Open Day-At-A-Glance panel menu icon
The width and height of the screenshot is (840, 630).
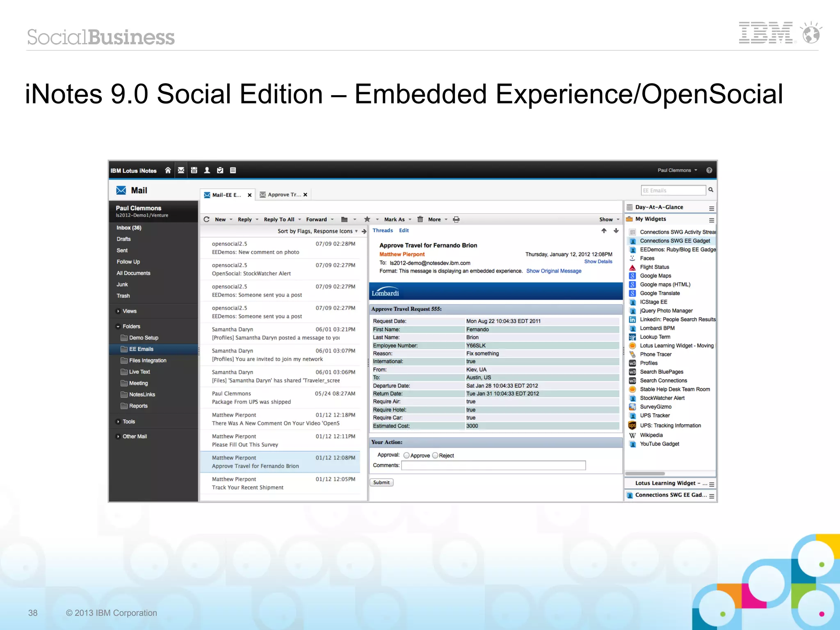(712, 208)
